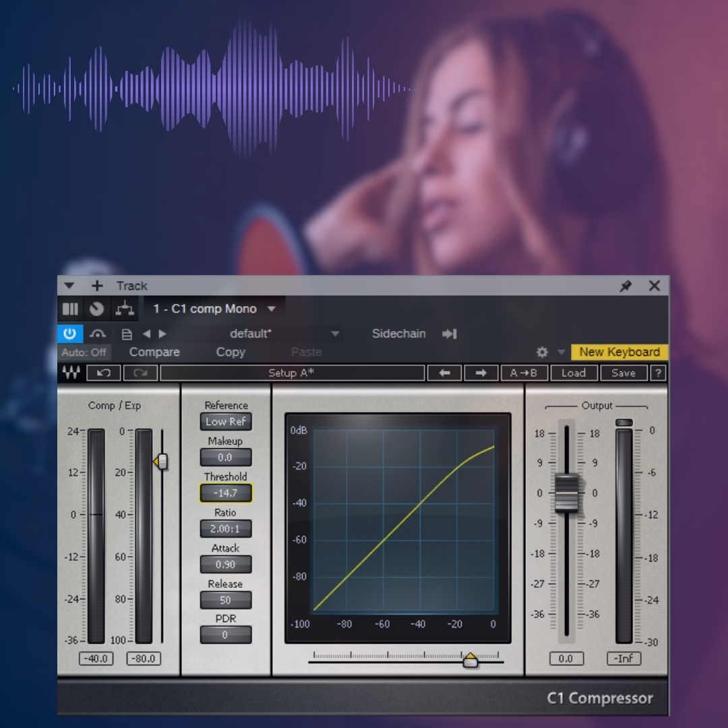This screenshot has width=728, height=728.
Task: Copy setup A to B
Action: [x=524, y=373]
